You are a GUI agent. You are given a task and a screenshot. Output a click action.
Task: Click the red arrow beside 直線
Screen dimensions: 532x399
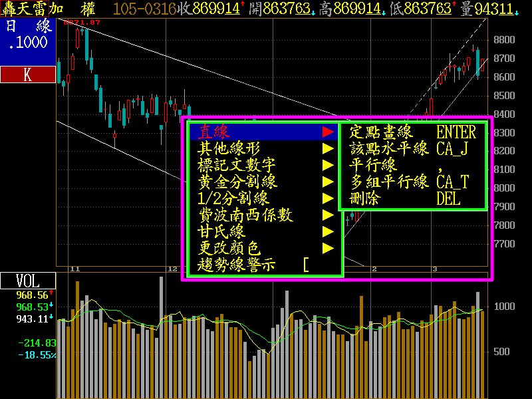point(327,132)
